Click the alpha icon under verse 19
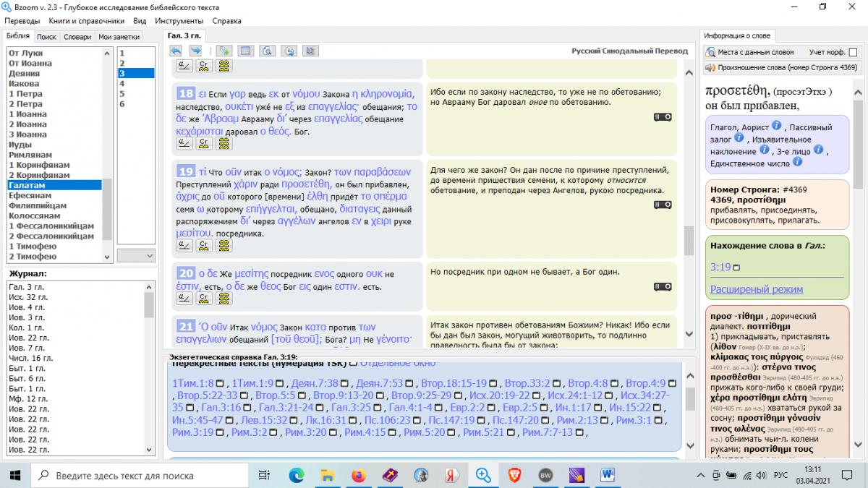This screenshot has width=868, height=488. (184, 246)
